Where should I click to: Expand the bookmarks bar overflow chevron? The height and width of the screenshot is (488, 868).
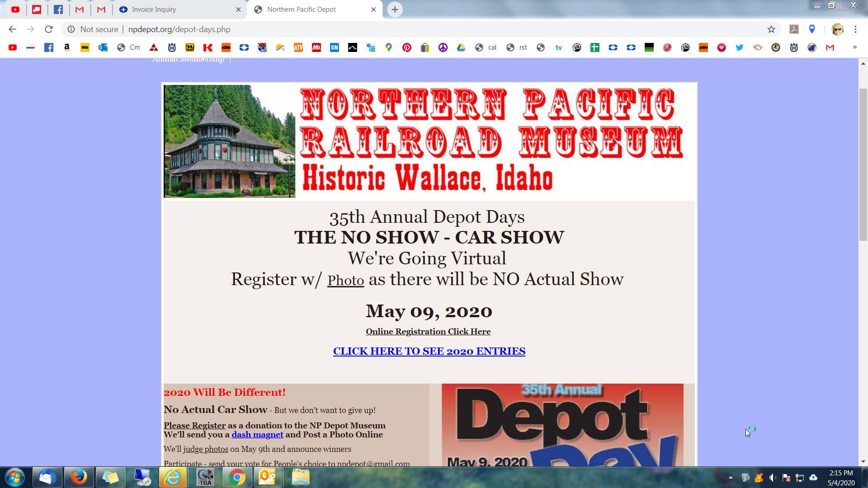point(854,47)
